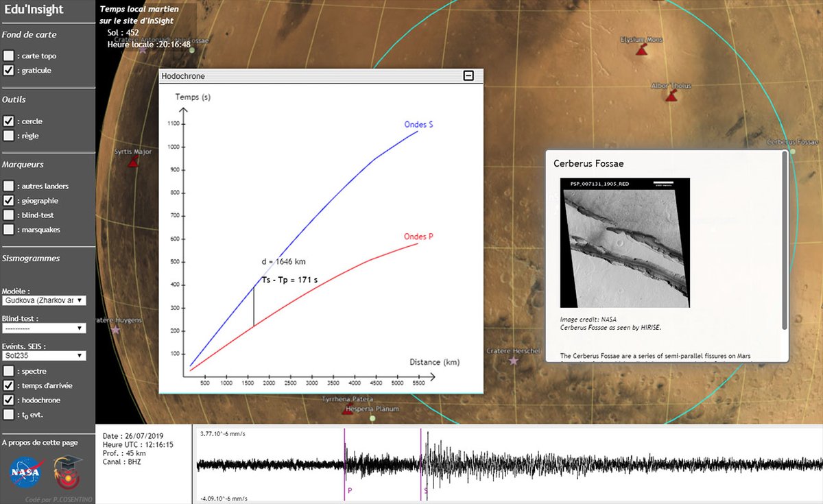Click the Hesperia Planum green dot marker
This screenshot has width=823, height=504.
pyautogui.click(x=372, y=418)
